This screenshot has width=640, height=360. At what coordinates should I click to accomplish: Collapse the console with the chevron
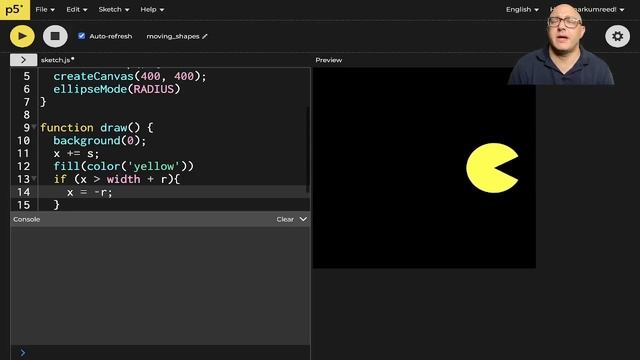[x=303, y=219]
